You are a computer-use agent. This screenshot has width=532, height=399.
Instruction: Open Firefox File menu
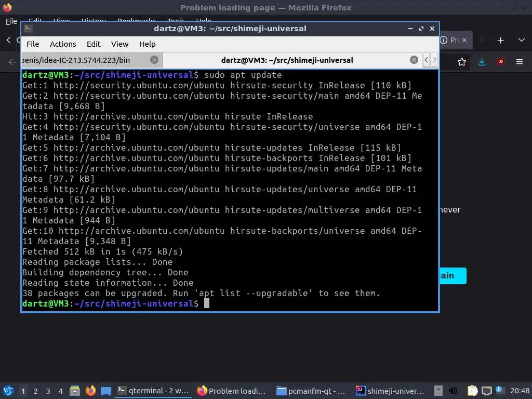(x=11, y=21)
